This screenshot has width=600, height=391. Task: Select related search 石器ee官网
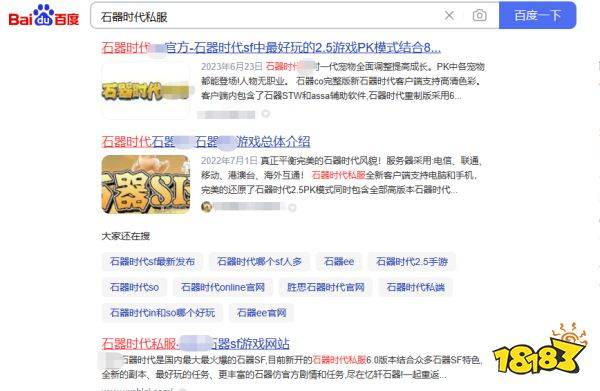coord(261,313)
